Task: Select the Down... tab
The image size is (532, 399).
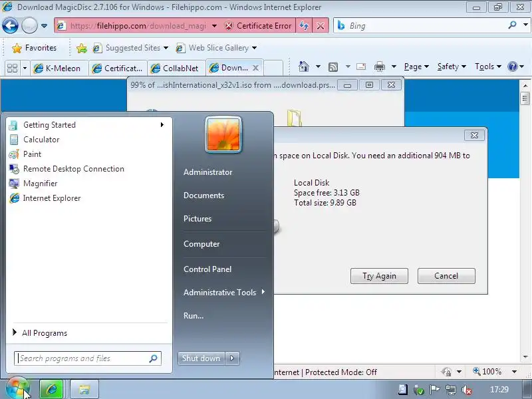Action: [229, 68]
